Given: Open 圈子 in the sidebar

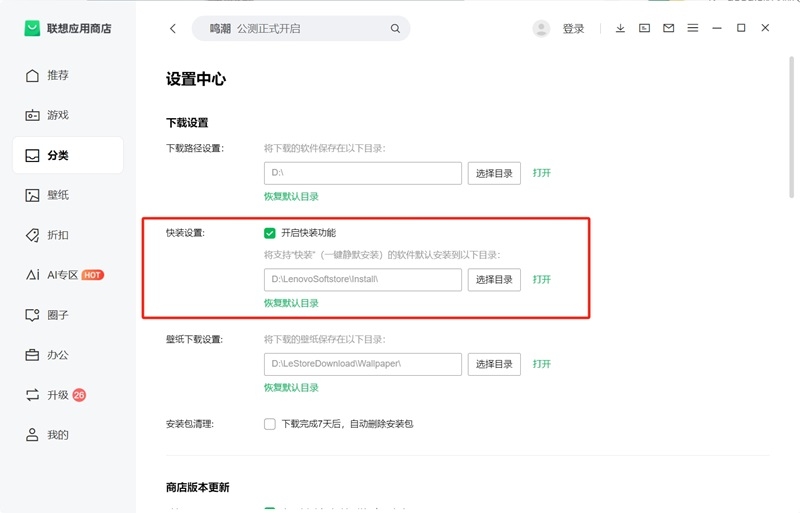Looking at the screenshot, I should (x=67, y=315).
